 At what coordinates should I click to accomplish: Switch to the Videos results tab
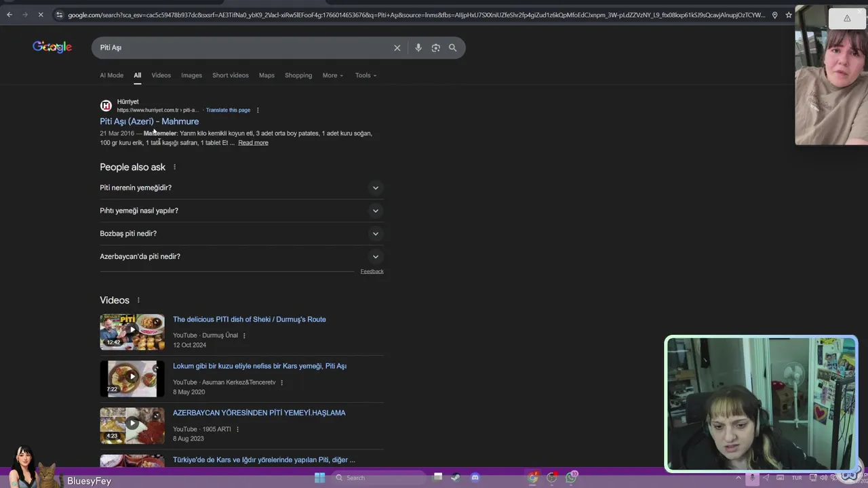pos(161,75)
